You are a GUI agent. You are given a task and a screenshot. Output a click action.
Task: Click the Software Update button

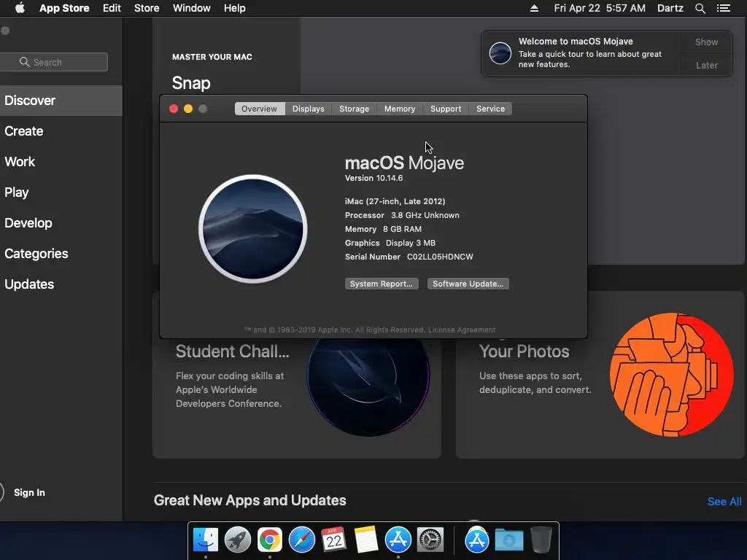pos(468,284)
